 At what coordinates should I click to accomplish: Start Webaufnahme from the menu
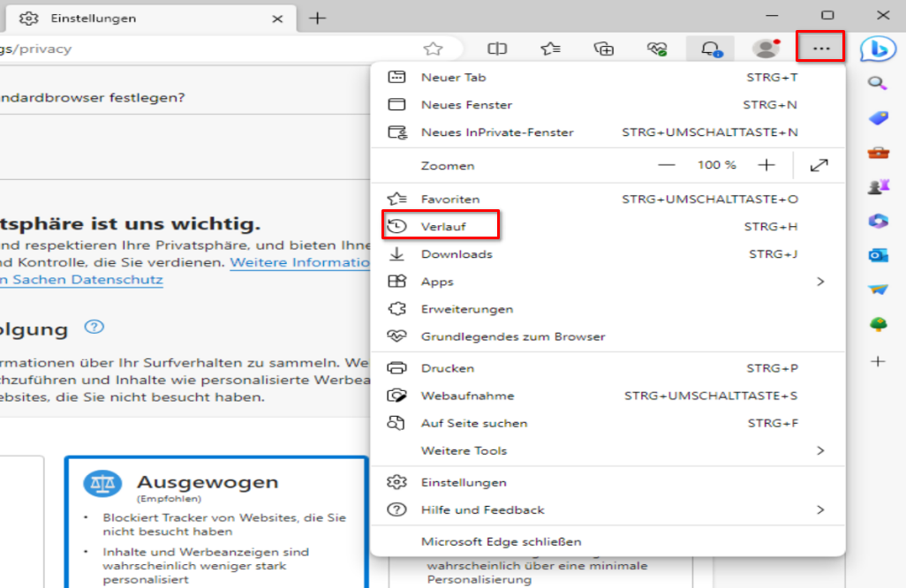click(x=608, y=396)
